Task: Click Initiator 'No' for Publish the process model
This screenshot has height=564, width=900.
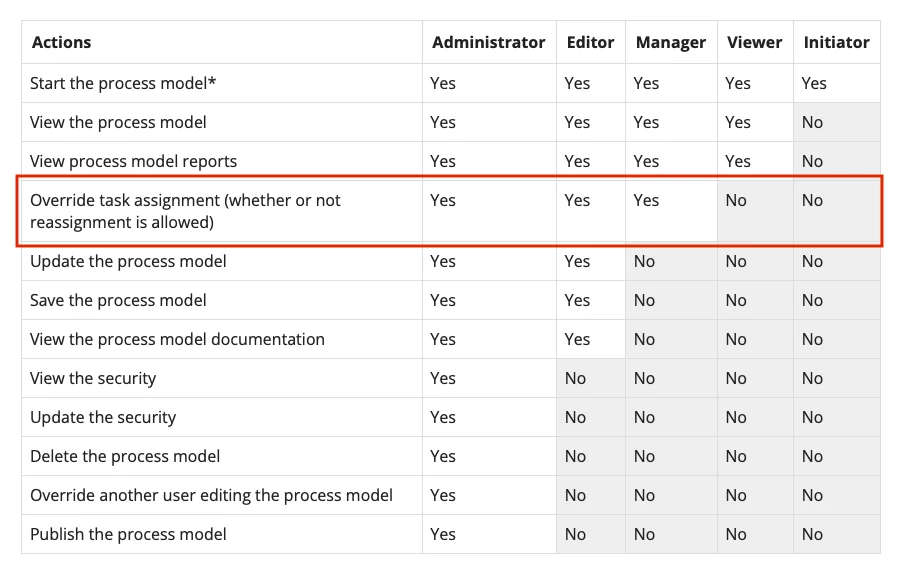Action: [x=812, y=534]
